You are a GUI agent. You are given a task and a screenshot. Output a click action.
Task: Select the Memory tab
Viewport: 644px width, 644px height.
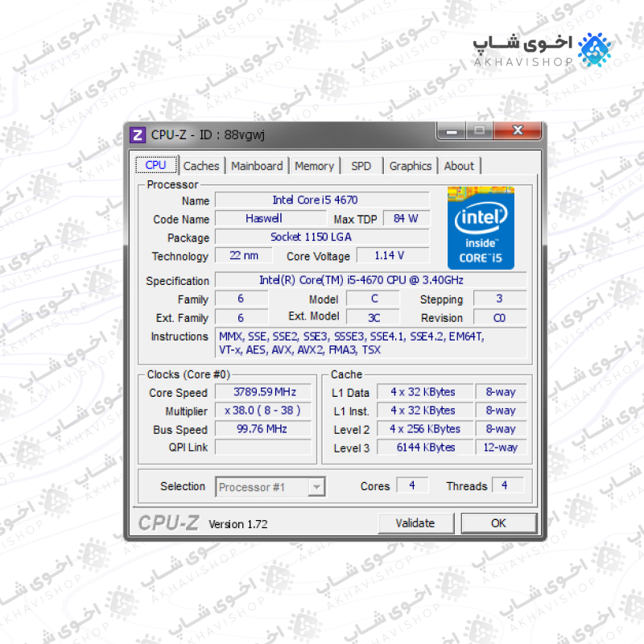click(314, 166)
